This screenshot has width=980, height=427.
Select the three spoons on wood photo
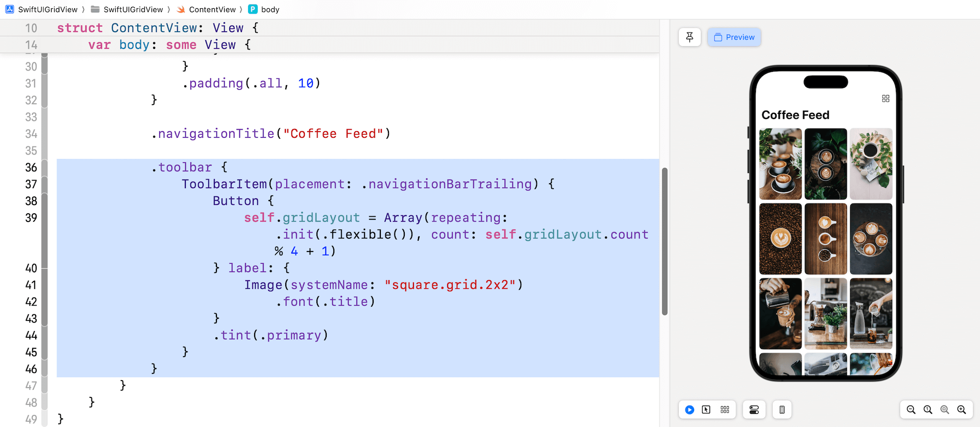coord(826,239)
